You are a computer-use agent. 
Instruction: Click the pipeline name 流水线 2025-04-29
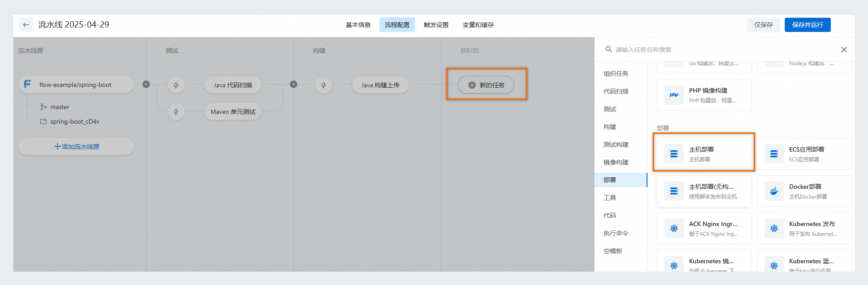coord(74,25)
